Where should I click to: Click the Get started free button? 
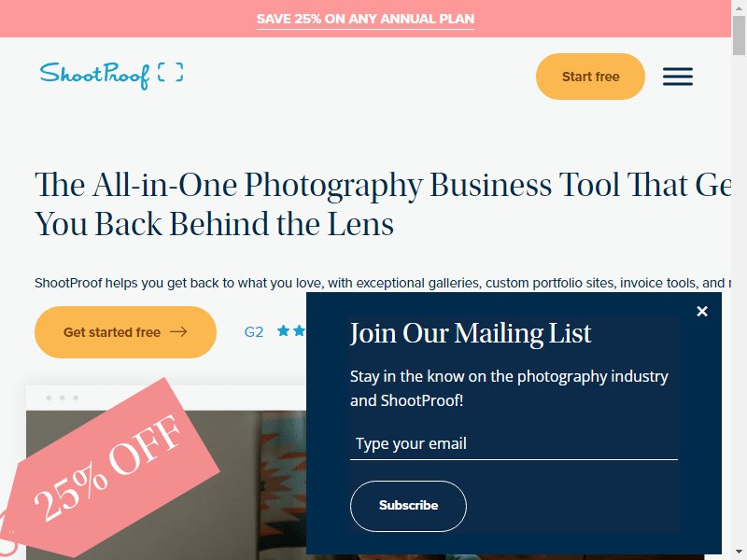pos(125,332)
